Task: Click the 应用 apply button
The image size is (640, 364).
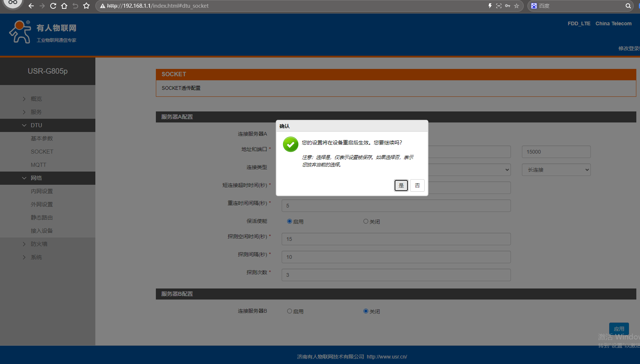Action: pos(619,329)
